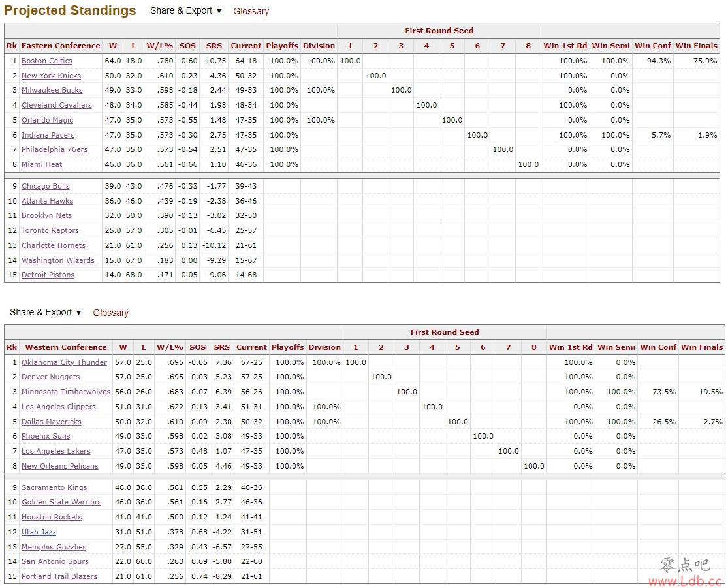Expand Share & Export above Western Conference
Screen dimensions: 728x588
46,313
